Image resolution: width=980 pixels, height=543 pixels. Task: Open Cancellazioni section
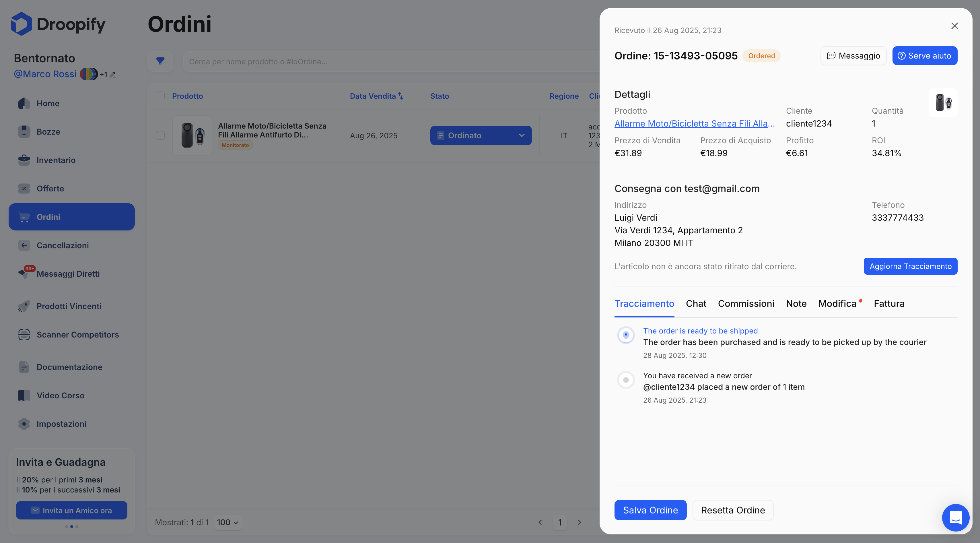71,245
